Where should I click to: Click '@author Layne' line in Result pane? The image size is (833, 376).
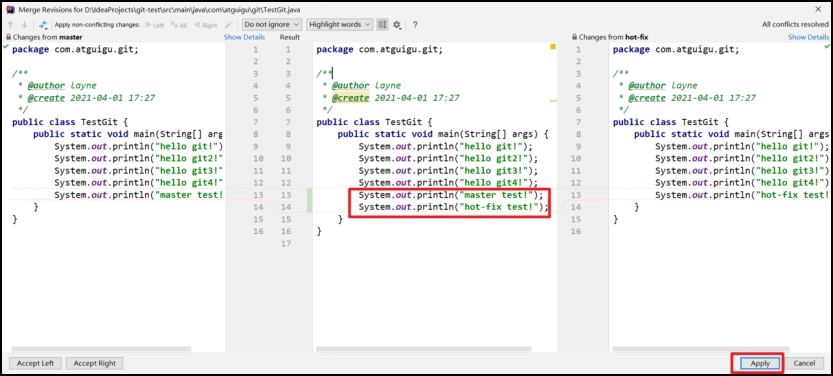[361, 86]
